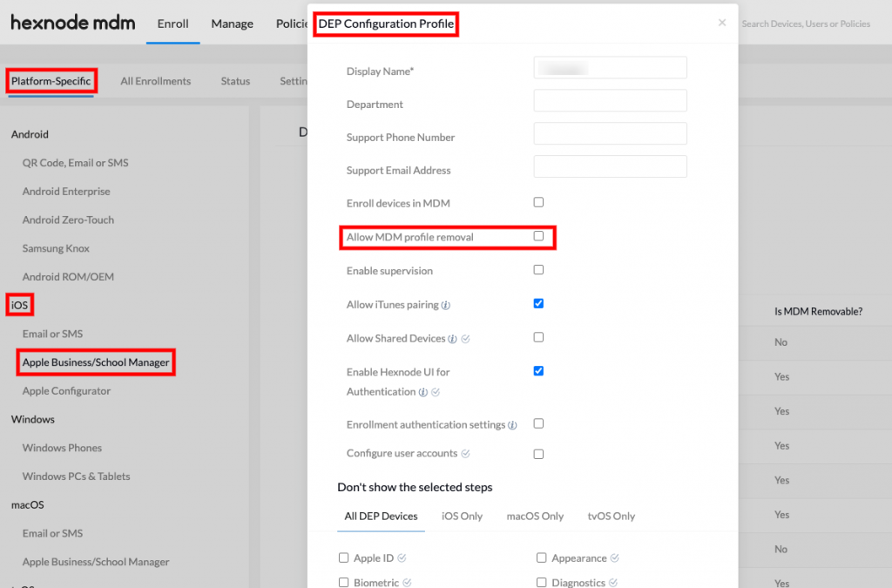Click check icon beside Configure user accounts
Viewport: 892px width, 588px height.
tap(465, 454)
